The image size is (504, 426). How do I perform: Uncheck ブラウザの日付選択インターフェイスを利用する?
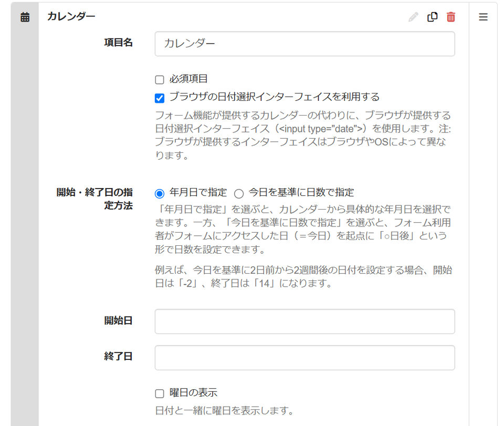point(160,98)
